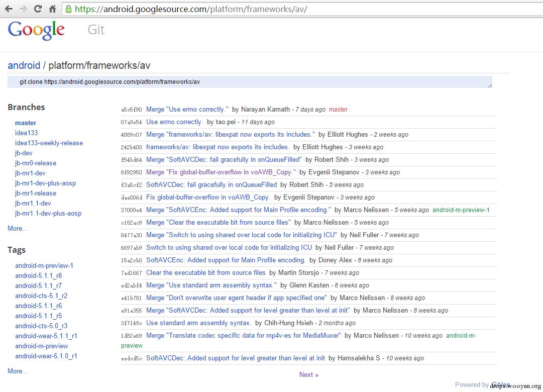
Task: Expand more branches with More... link
Action: click(18, 228)
